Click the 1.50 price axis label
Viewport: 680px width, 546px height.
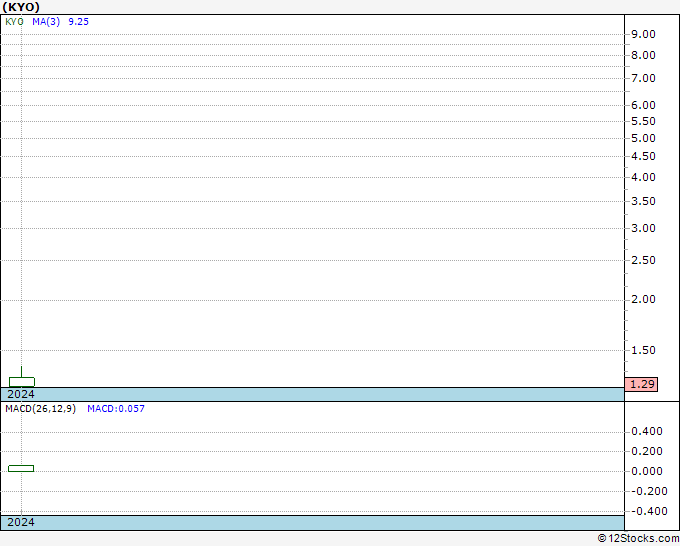[643, 350]
